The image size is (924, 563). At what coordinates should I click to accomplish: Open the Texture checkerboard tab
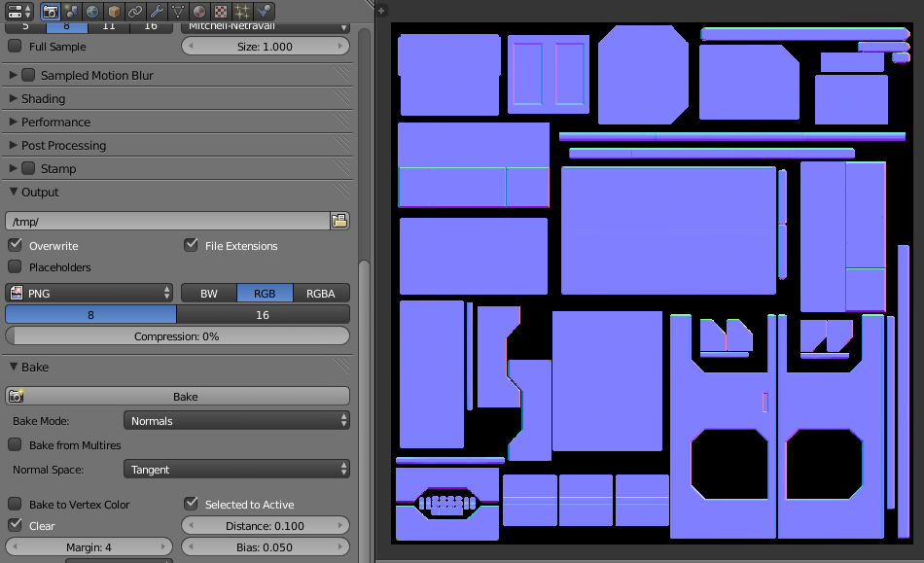point(221,12)
